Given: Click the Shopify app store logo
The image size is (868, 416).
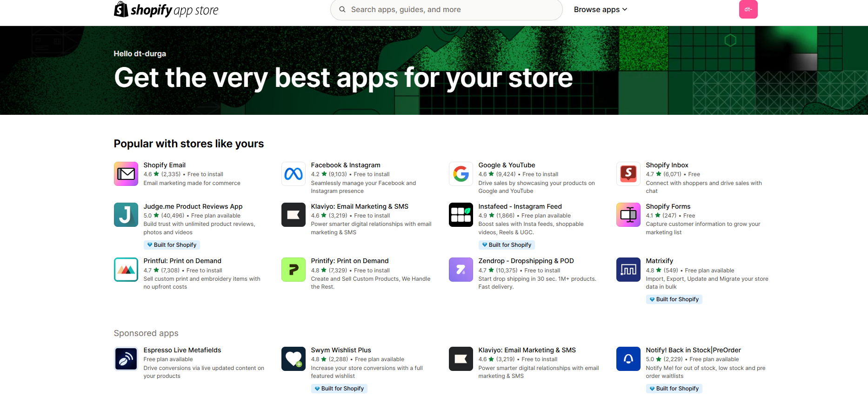Looking at the screenshot, I should 166,10.
